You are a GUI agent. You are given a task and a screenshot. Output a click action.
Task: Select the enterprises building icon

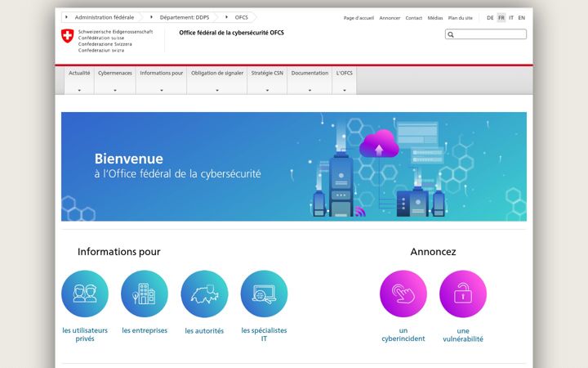[145, 294]
